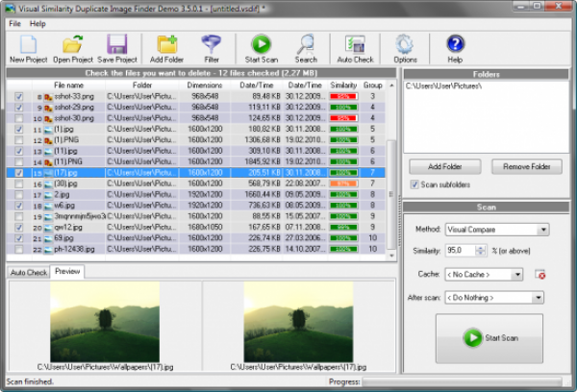The width and height of the screenshot is (577, 392).
Task: Open Options with the gear icon
Action: pyautogui.click(x=406, y=46)
